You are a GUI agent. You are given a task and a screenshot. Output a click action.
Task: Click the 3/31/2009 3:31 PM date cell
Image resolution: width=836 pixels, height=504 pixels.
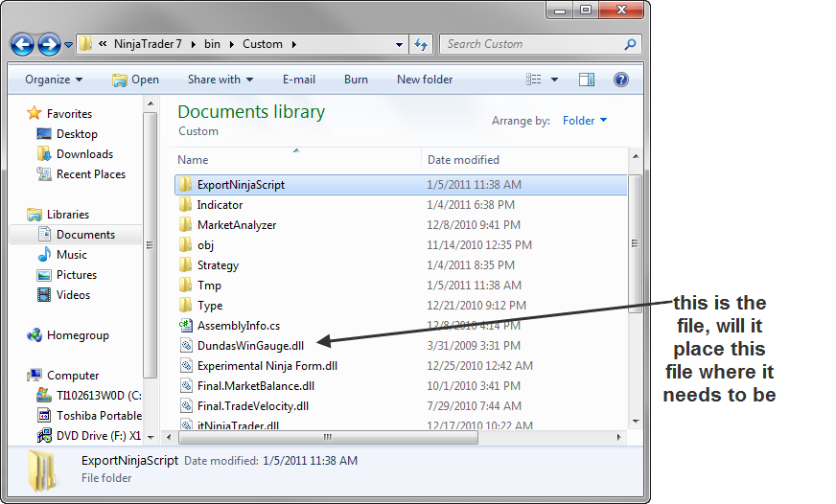coord(474,345)
